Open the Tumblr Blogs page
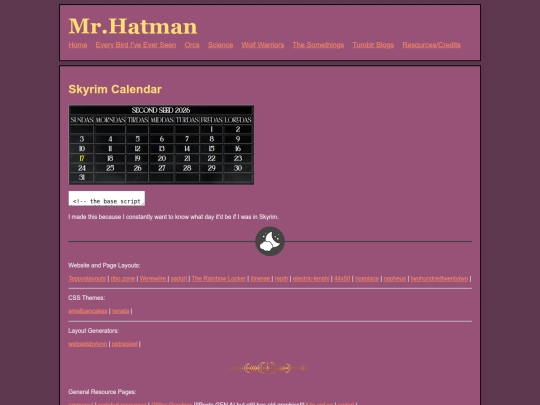 [373, 45]
